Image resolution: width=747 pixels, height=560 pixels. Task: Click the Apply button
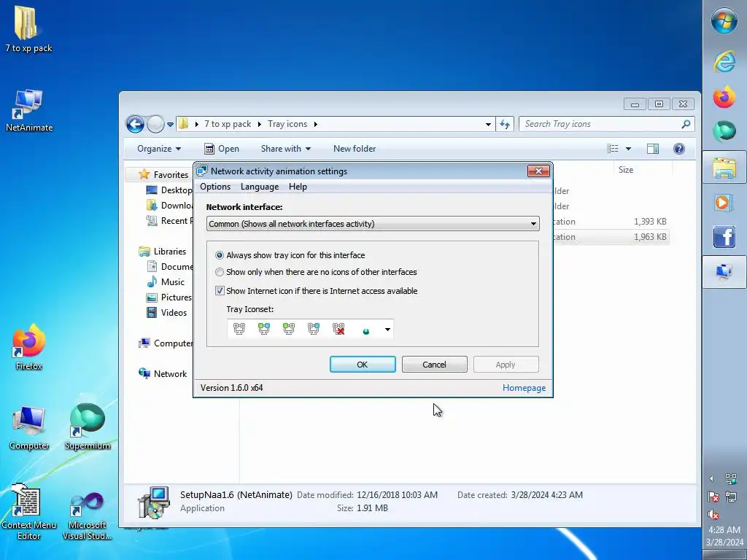(x=506, y=365)
